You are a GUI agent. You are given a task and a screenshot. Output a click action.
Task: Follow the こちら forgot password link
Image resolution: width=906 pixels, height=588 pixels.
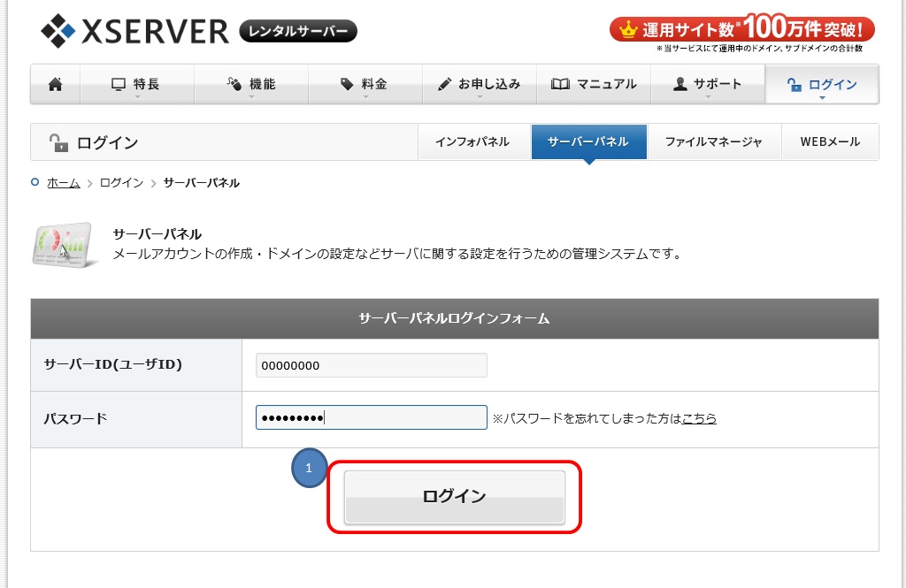(699, 418)
